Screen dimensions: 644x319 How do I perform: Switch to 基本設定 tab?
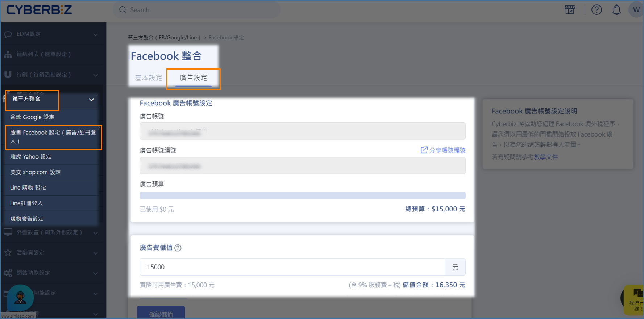point(149,77)
